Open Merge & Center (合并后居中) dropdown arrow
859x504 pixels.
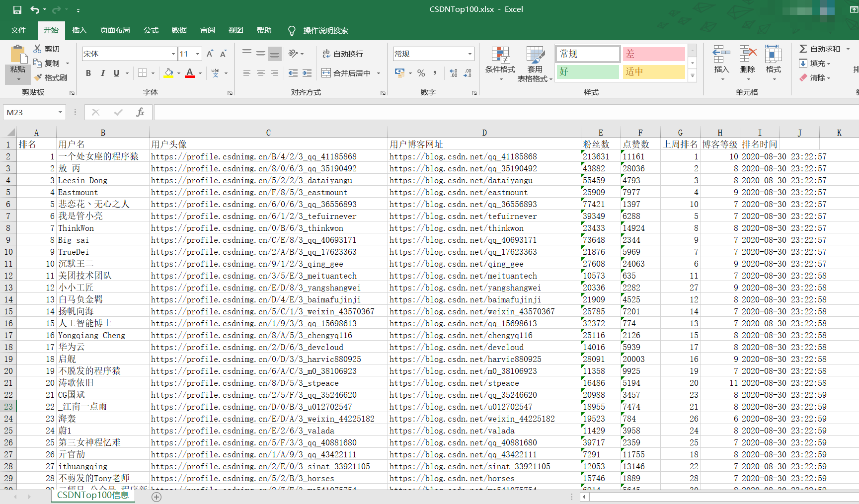(379, 73)
